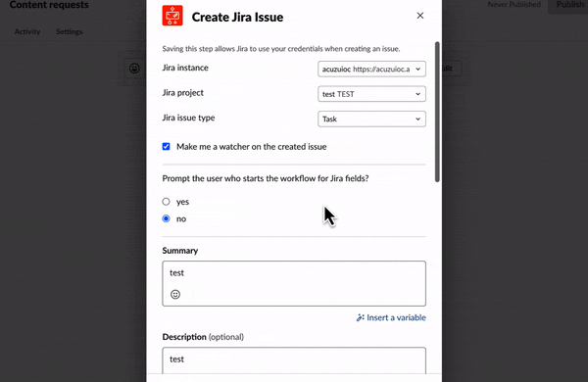Screen dimensions: 588x382
Task: Select the no radio option
Action: pos(166,218)
